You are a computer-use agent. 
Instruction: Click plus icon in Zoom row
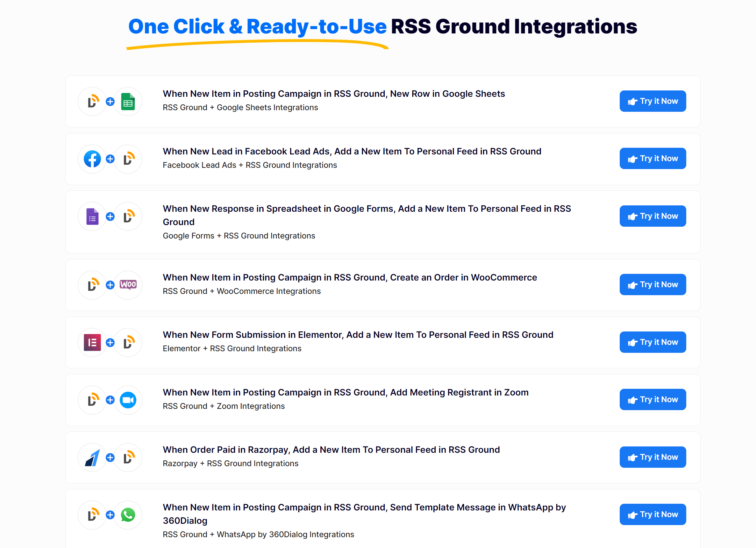point(110,400)
